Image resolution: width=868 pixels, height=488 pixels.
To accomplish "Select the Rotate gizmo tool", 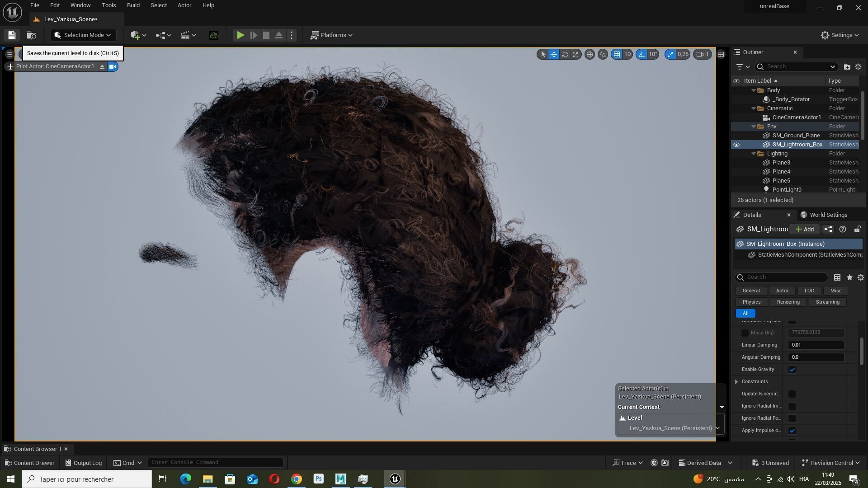I will coord(565,54).
